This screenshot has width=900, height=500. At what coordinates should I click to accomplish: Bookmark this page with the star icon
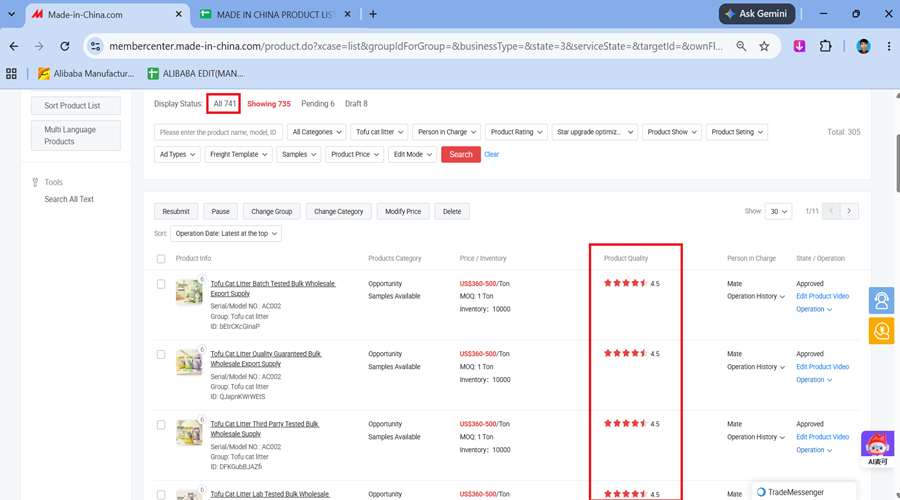pyautogui.click(x=764, y=46)
